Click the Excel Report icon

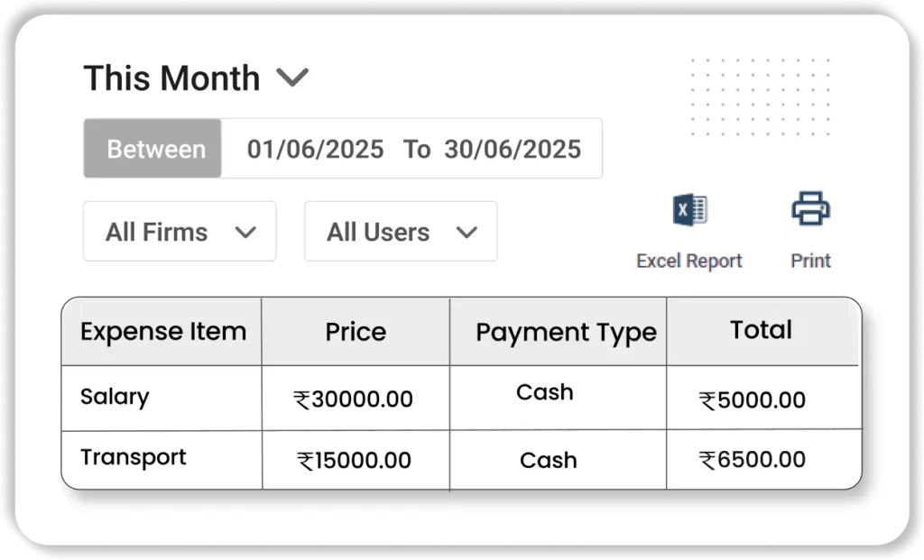point(689,211)
